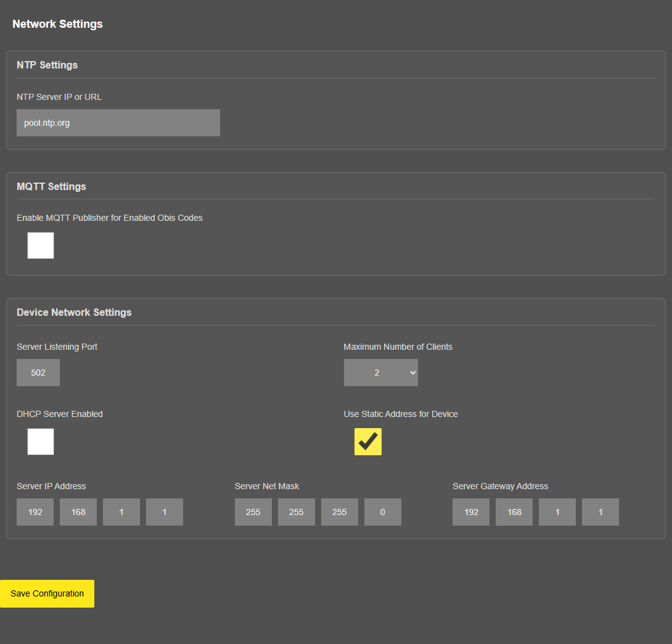This screenshot has height=644, width=672.
Task: Click third octet of Server Net Mask
Action: tap(340, 512)
